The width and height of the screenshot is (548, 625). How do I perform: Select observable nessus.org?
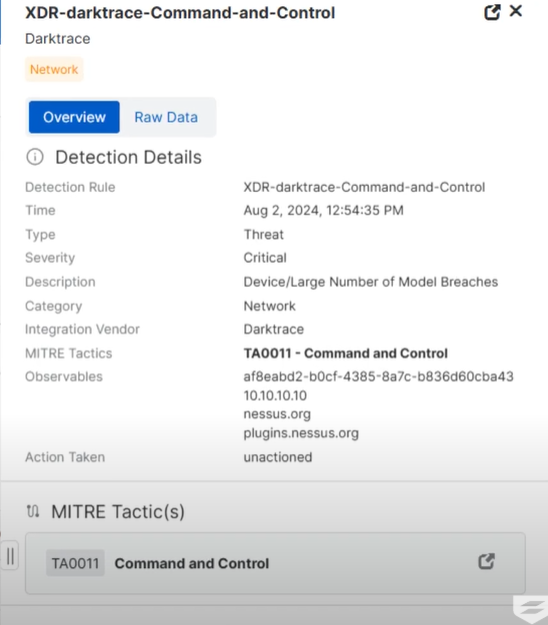(x=277, y=414)
